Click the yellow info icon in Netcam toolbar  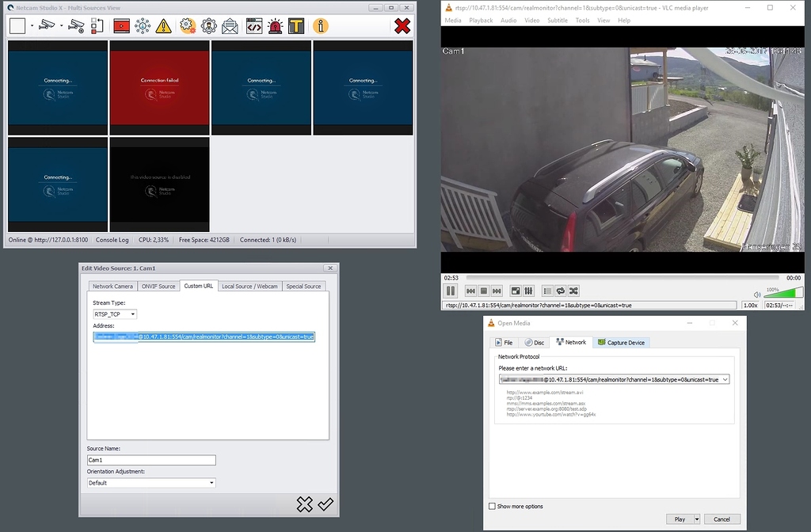point(321,26)
